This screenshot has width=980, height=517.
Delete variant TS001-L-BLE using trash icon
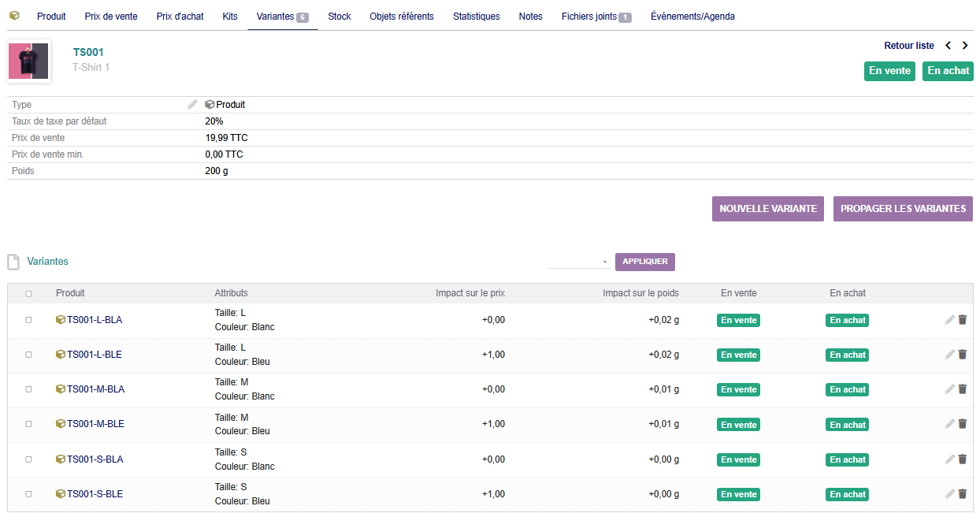[x=963, y=355]
